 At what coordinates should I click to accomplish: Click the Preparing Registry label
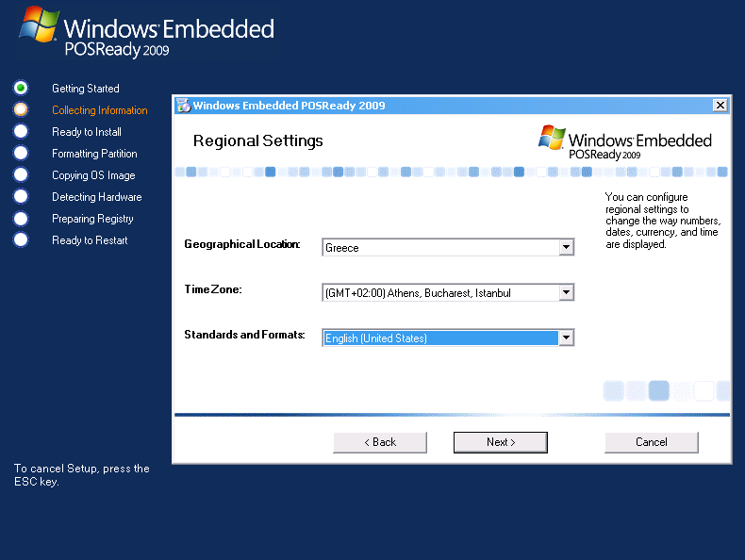(92, 219)
